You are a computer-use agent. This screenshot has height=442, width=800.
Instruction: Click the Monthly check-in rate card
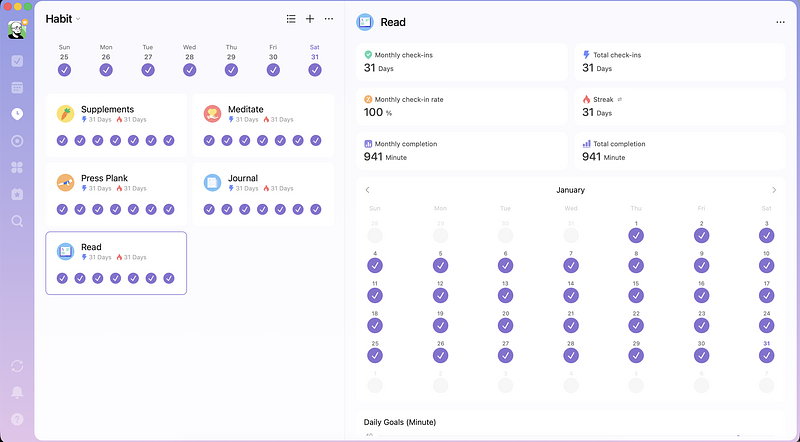[462, 106]
